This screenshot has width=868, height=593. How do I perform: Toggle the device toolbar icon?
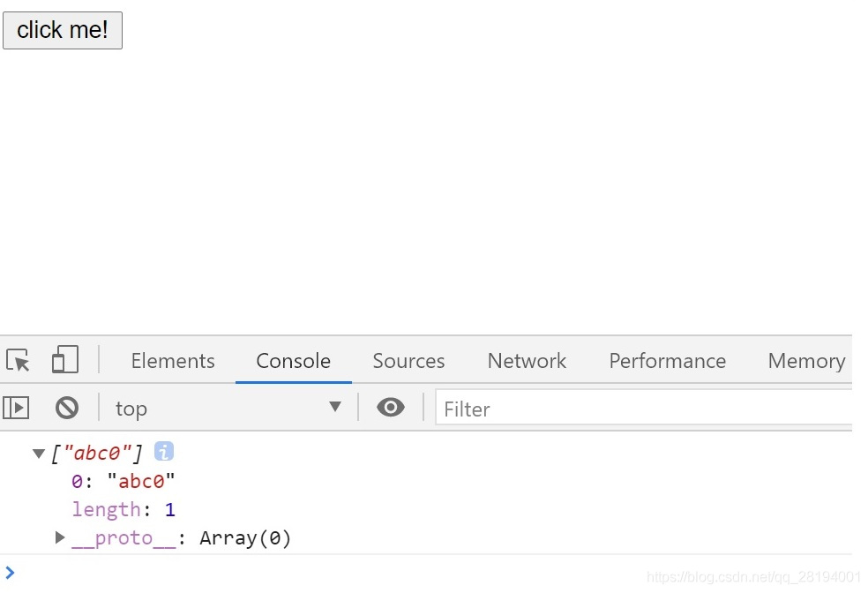65,360
